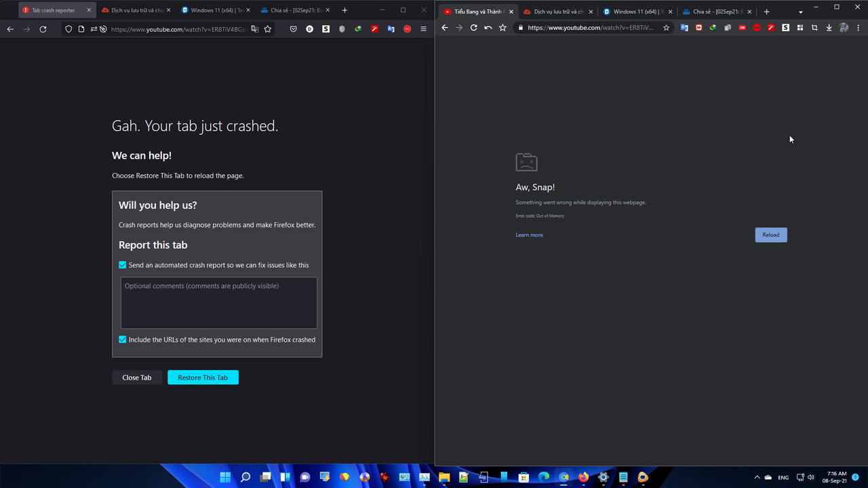Click Firefox bookmark star in address bar

[268, 29]
